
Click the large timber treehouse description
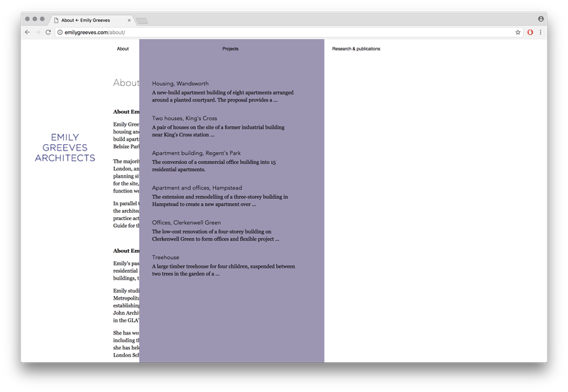tap(224, 271)
